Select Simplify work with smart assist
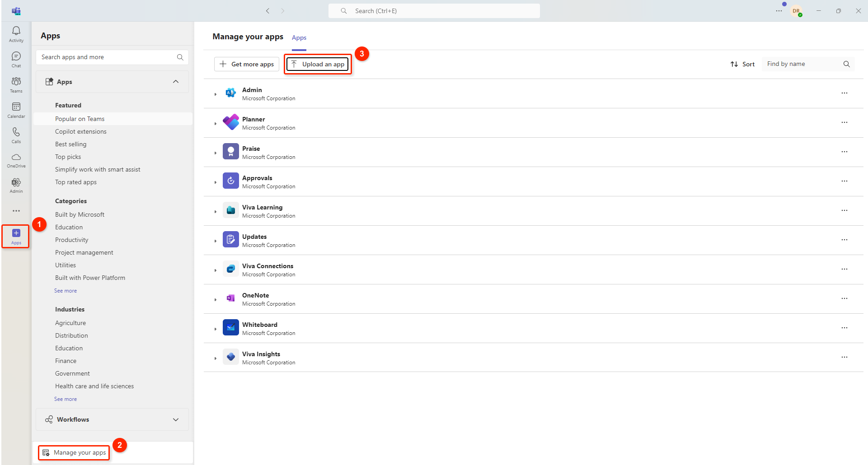 (98, 169)
